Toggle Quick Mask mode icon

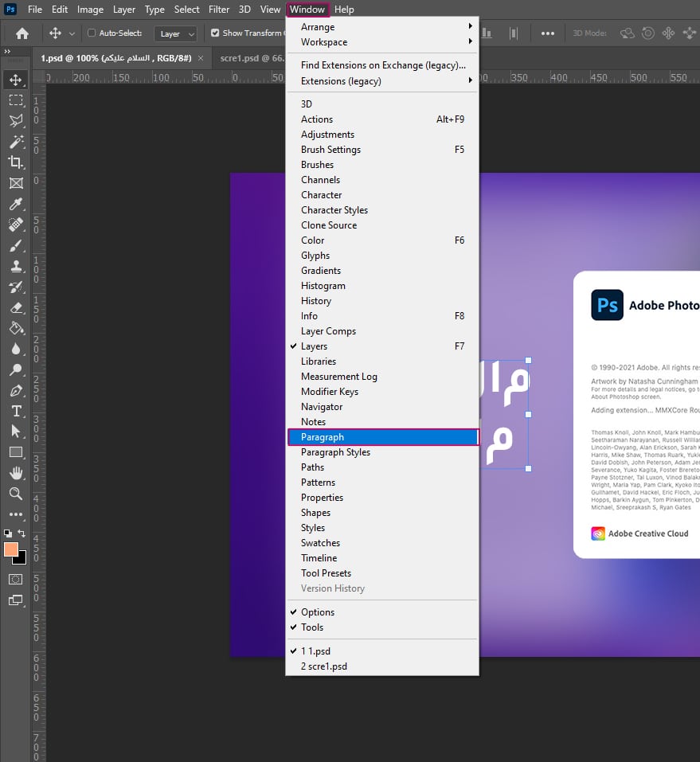click(x=16, y=580)
